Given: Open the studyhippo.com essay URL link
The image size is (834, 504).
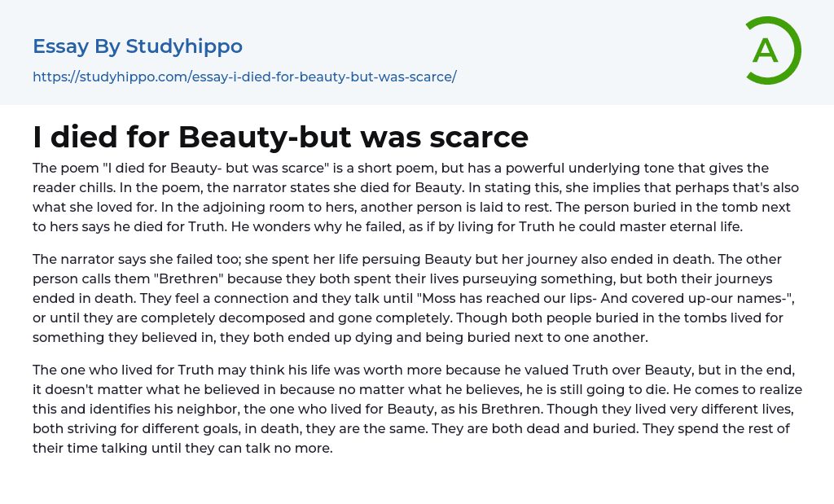Looking at the screenshot, I should pos(244,77).
